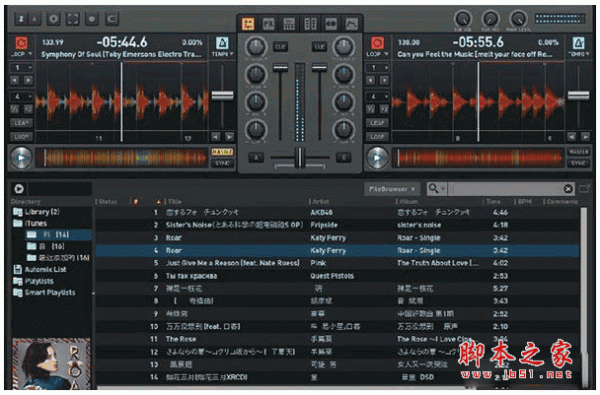Open the settings gear in top toolbar

pos(54,19)
